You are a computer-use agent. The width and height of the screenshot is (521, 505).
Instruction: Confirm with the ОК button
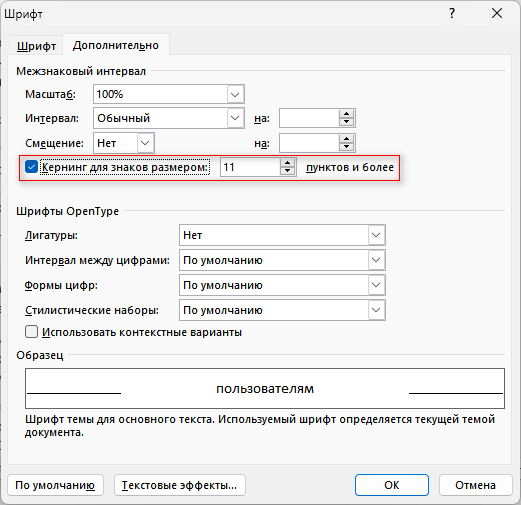[x=392, y=485]
